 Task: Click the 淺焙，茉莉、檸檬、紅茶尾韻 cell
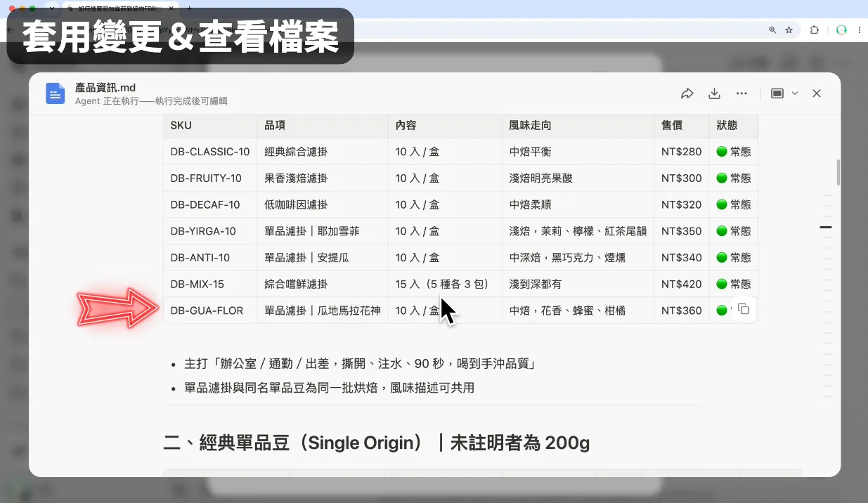[x=578, y=231]
